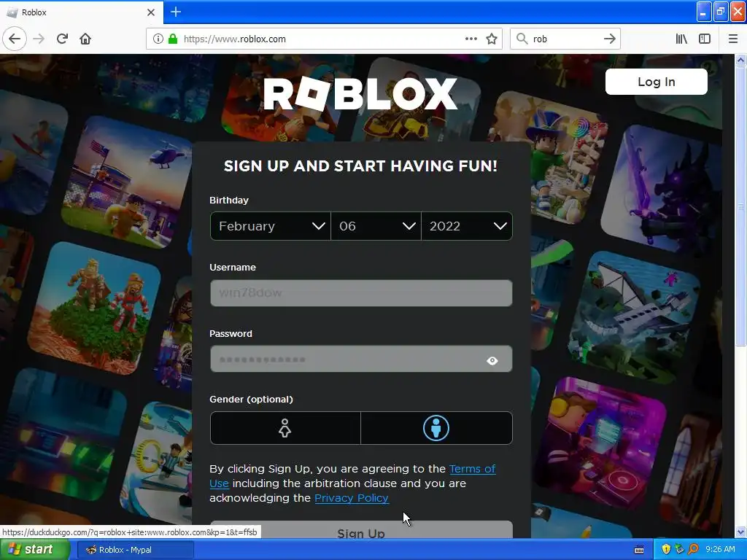
Task: Select the female gender option
Action: (x=285, y=428)
